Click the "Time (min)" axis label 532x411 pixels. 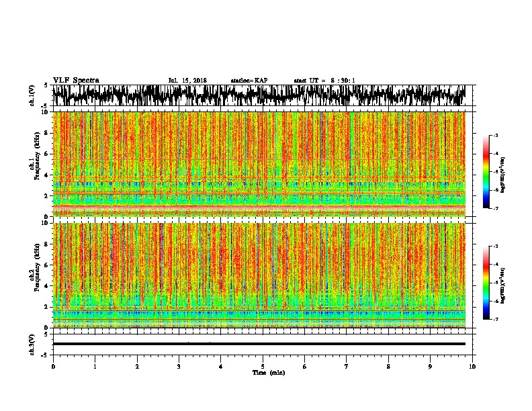tap(269, 373)
